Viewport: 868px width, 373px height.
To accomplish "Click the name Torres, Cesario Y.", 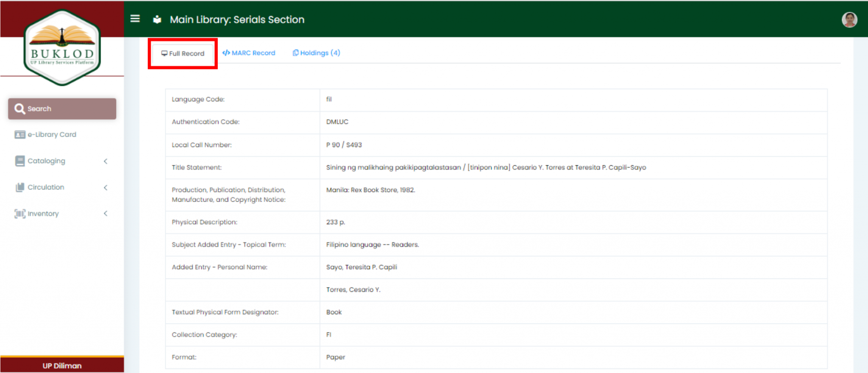I will coord(353,289).
